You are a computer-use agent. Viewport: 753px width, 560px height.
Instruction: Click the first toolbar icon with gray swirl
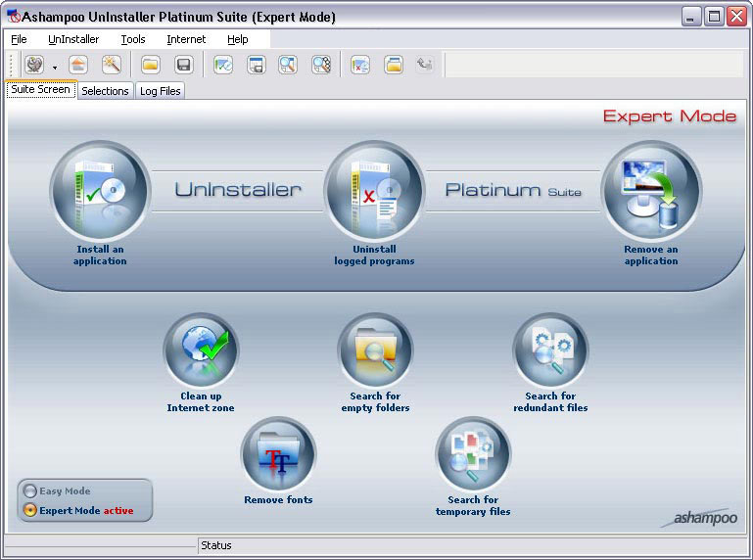pyautogui.click(x=34, y=65)
